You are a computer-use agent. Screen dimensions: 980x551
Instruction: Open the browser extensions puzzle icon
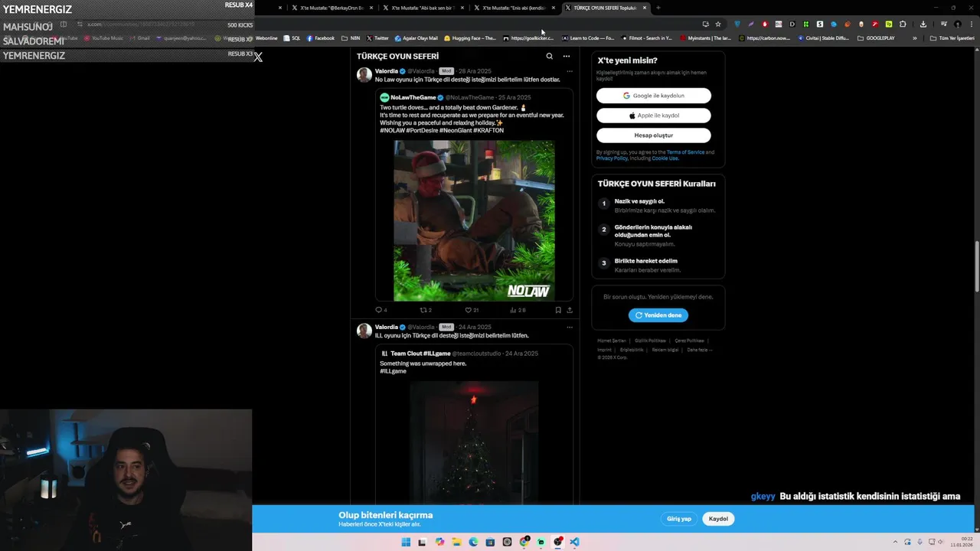click(x=903, y=24)
